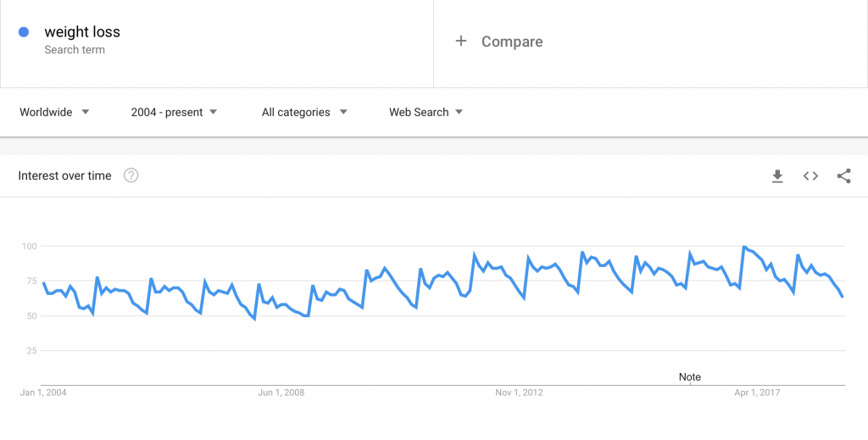Viewport: 868px width, 440px height.
Task: Click the Interest over time heading
Action: [64, 176]
